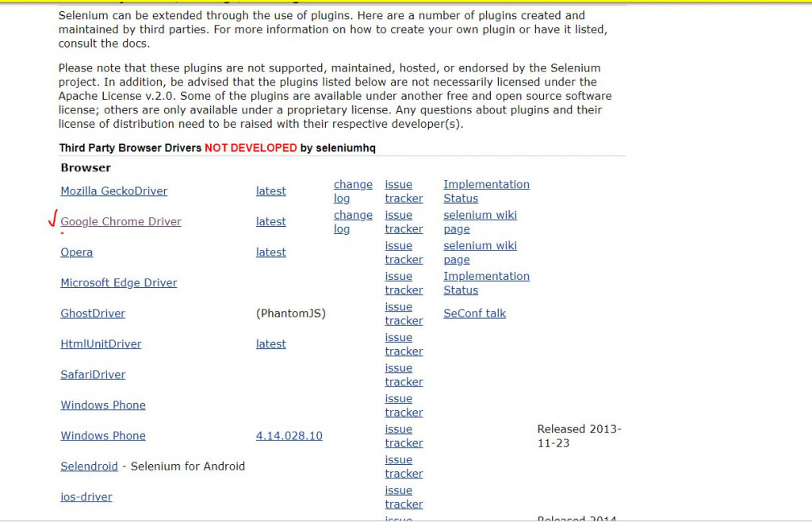The width and height of the screenshot is (812, 522).
Task: Open issue tracker for SafariDriver
Action: (404, 374)
